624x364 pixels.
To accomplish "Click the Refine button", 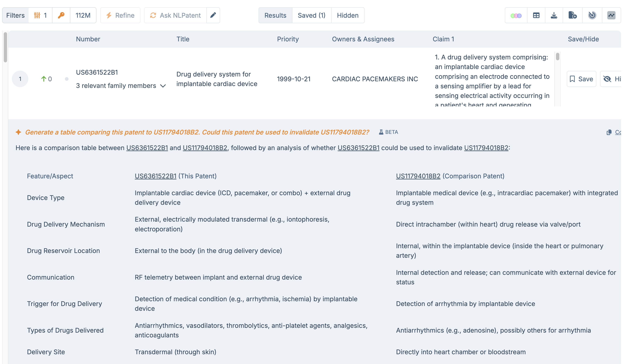I will tap(120, 15).
